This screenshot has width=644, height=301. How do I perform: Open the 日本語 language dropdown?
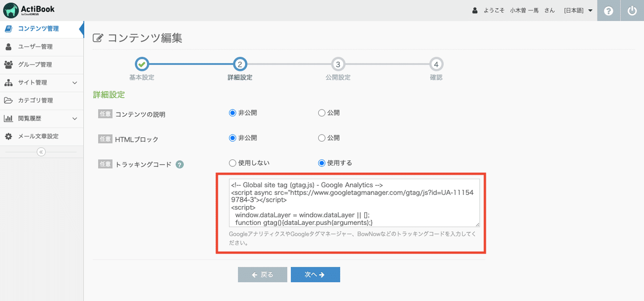[x=578, y=11]
